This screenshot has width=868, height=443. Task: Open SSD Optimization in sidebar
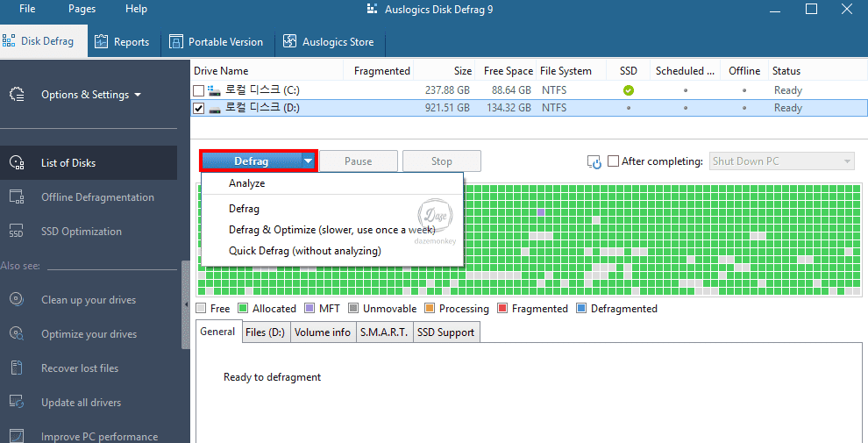89,232
